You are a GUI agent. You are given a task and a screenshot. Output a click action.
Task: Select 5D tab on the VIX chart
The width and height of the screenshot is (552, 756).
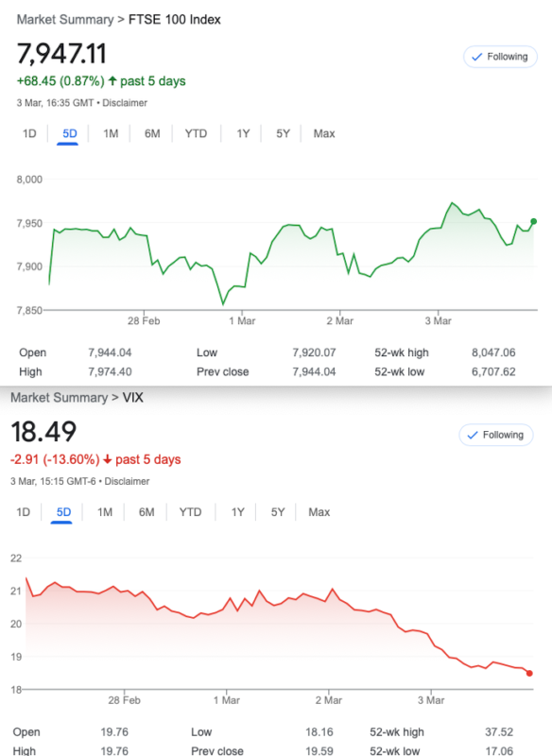(x=63, y=512)
